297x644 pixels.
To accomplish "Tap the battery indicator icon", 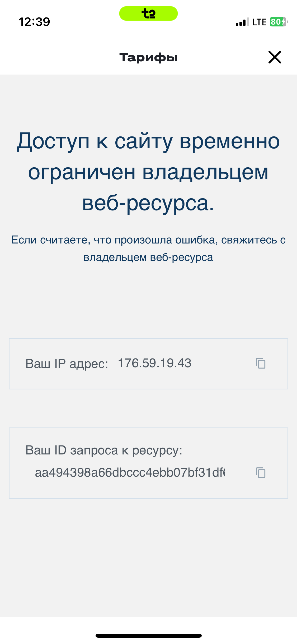I will [278, 22].
